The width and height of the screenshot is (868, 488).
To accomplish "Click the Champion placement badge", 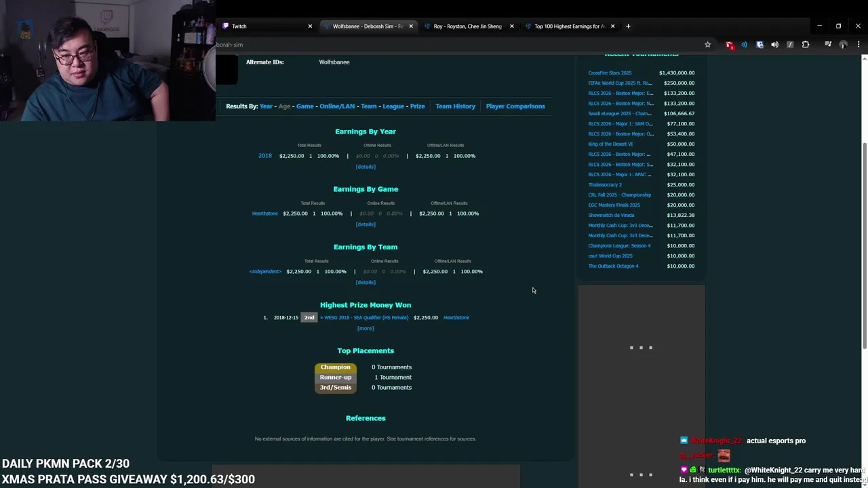I will pos(336,367).
